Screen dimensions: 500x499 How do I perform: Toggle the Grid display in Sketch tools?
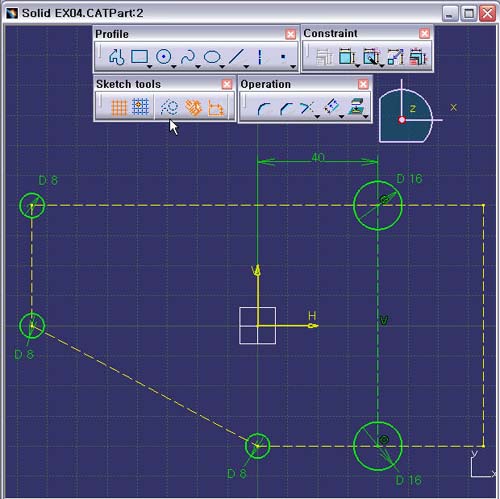pyautogui.click(x=119, y=107)
